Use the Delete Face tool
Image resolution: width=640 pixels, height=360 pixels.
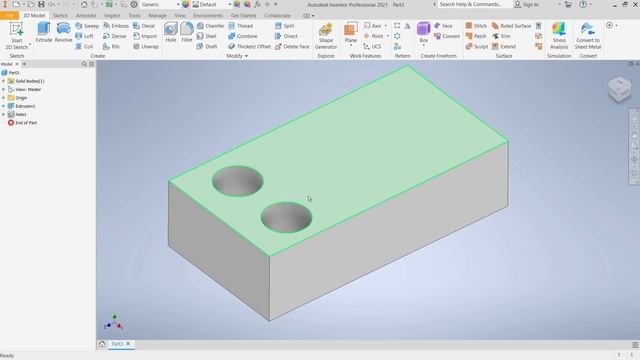(292, 47)
